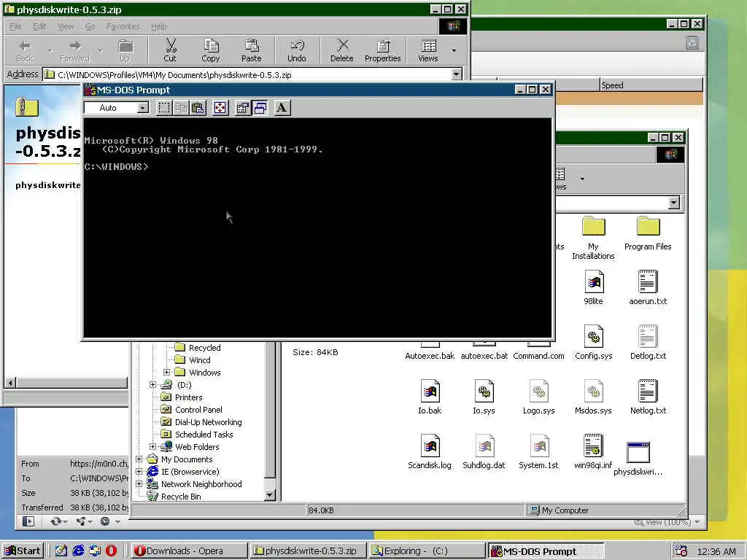Viewport: 747px width, 560px height.
Task: Open the View menu in zip window
Action: click(66, 26)
